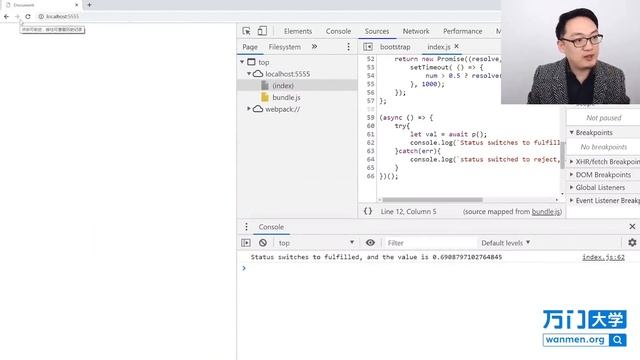Expand the webpack:// tree node

click(249, 109)
